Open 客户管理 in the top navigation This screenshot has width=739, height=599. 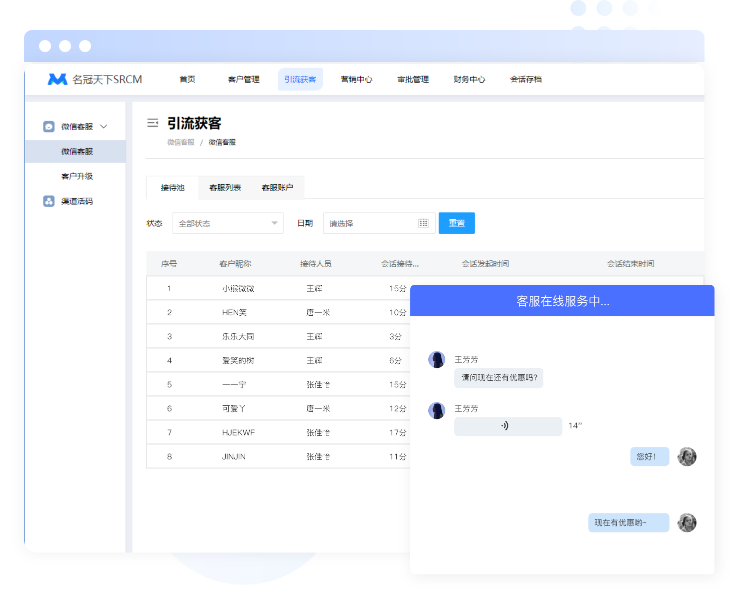tap(243, 79)
